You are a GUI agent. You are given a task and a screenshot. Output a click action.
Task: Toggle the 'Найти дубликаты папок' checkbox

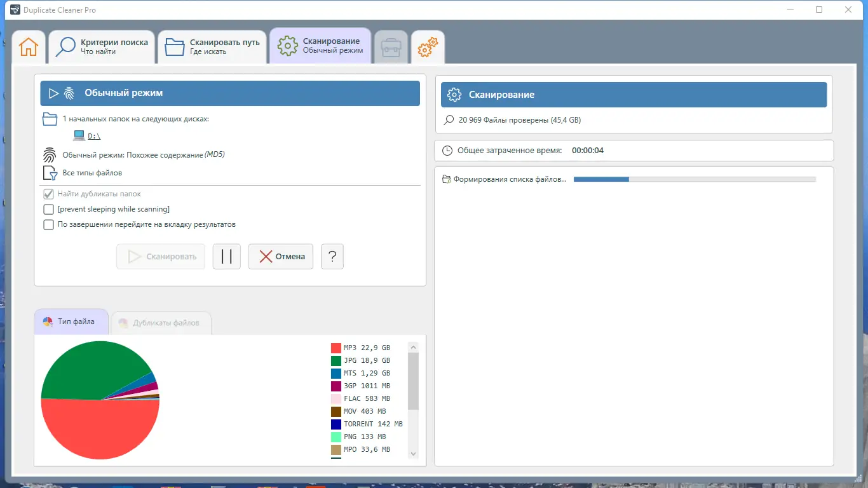click(x=48, y=194)
